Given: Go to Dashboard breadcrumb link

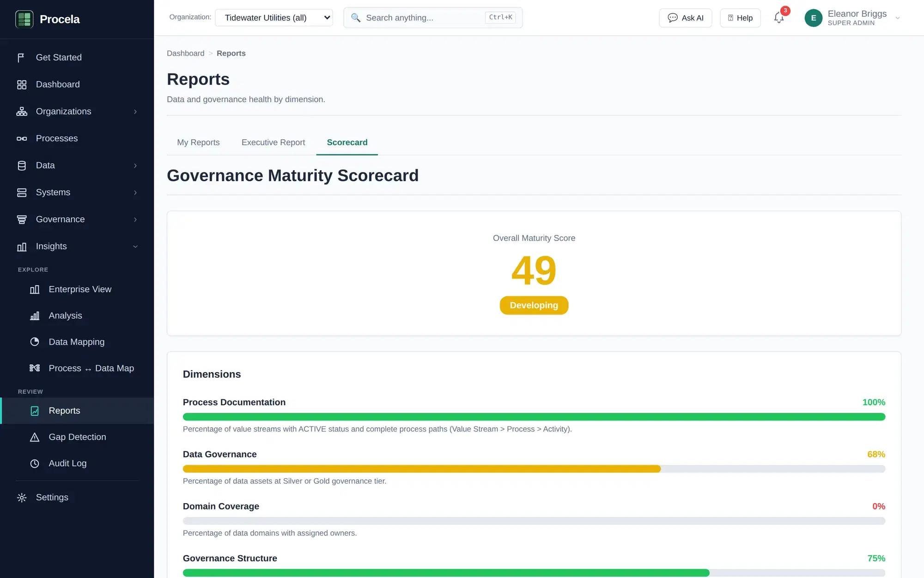Looking at the screenshot, I should (x=185, y=53).
